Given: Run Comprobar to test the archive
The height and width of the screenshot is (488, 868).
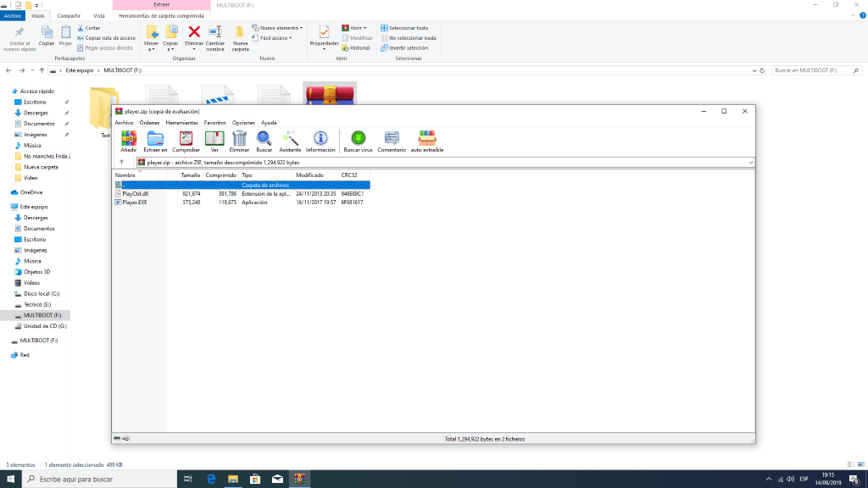Looking at the screenshot, I should [186, 141].
